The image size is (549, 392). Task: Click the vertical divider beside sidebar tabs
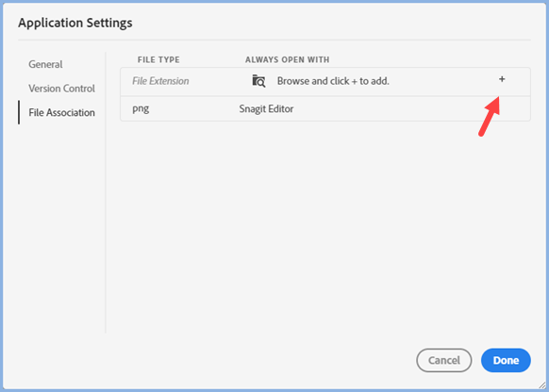tap(106, 192)
